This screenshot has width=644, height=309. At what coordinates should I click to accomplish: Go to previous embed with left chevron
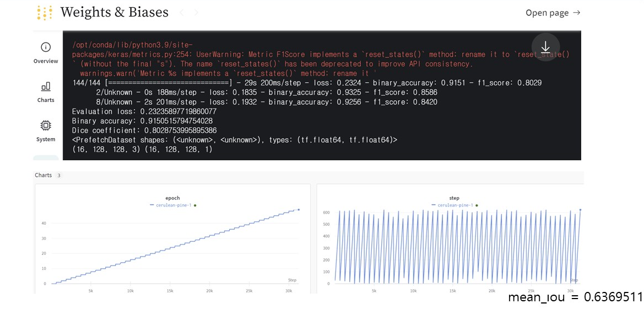[x=182, y=13]
